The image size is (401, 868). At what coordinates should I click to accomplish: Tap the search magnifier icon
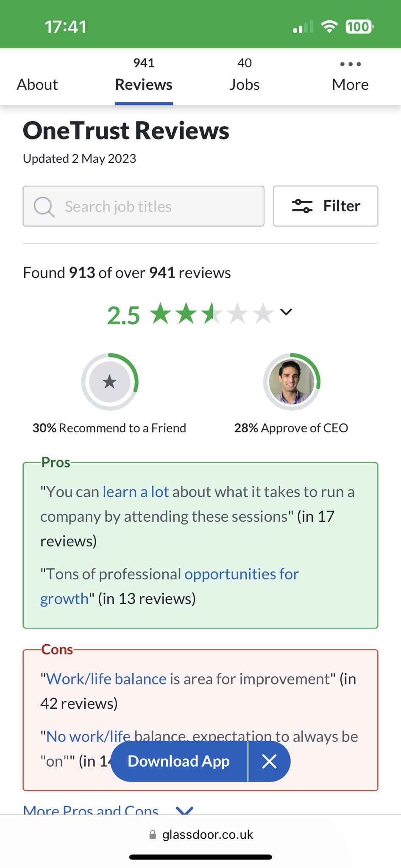coord(44,207)
